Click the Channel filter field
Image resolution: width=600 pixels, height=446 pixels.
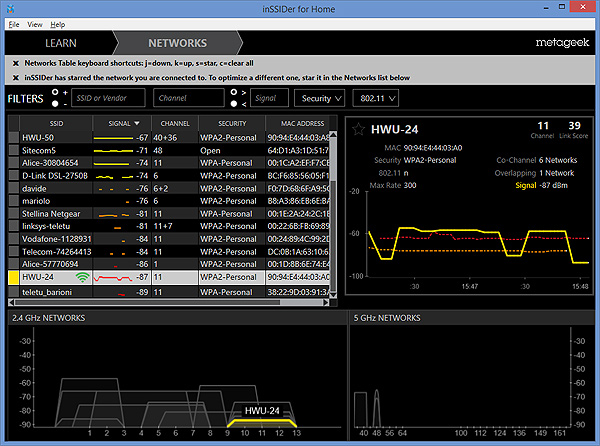pyautogui.click(x=189, y=98)
